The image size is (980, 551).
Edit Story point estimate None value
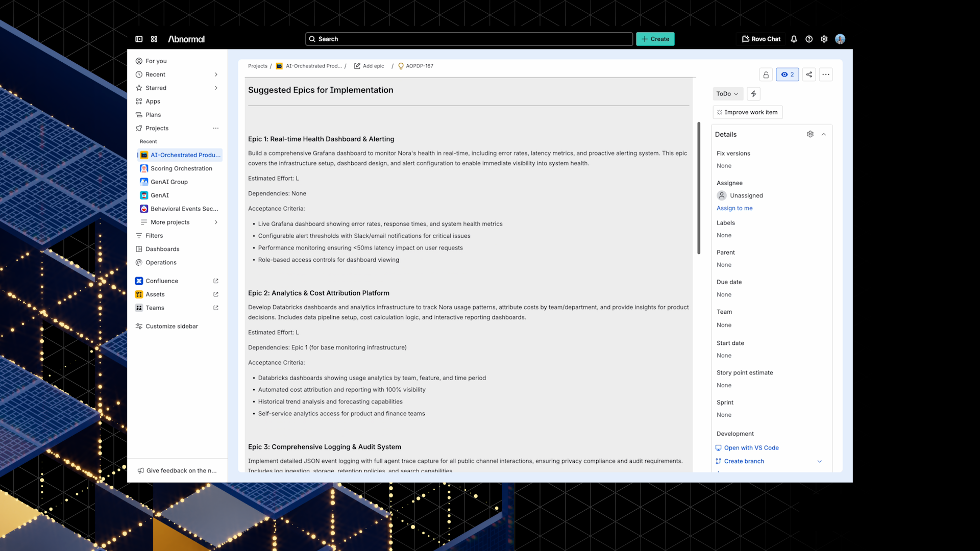click(724, 385)
